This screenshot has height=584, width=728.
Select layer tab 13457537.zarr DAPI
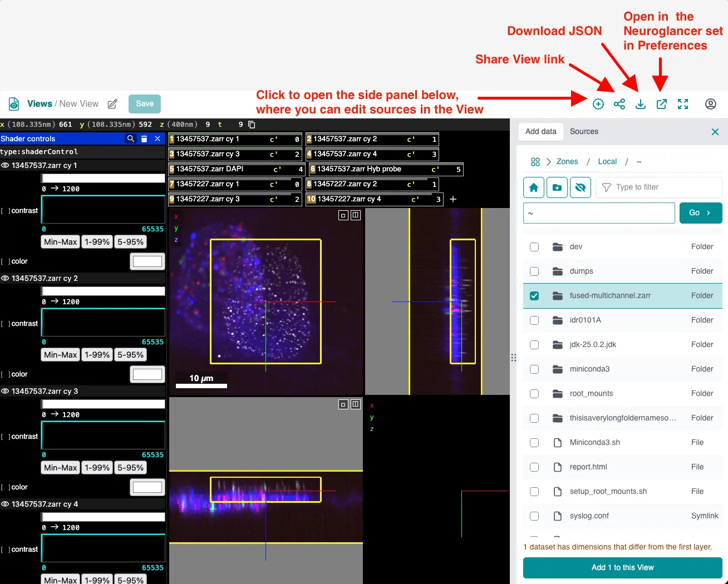(x=237, y=169)
